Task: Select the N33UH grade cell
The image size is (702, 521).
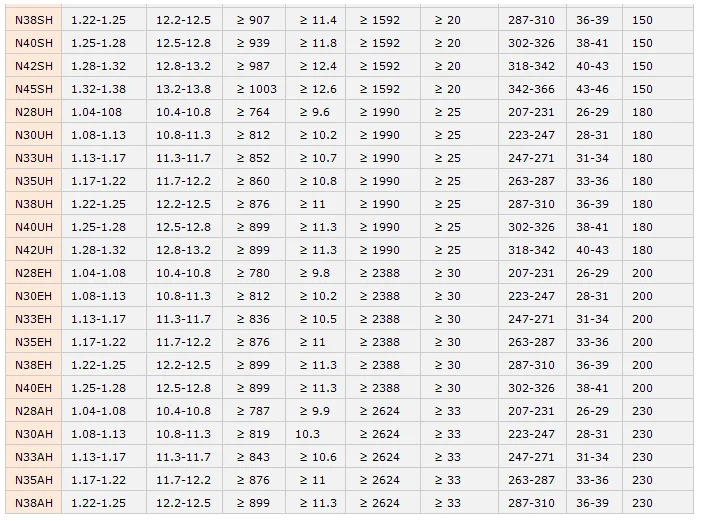Action: [34, 158]
